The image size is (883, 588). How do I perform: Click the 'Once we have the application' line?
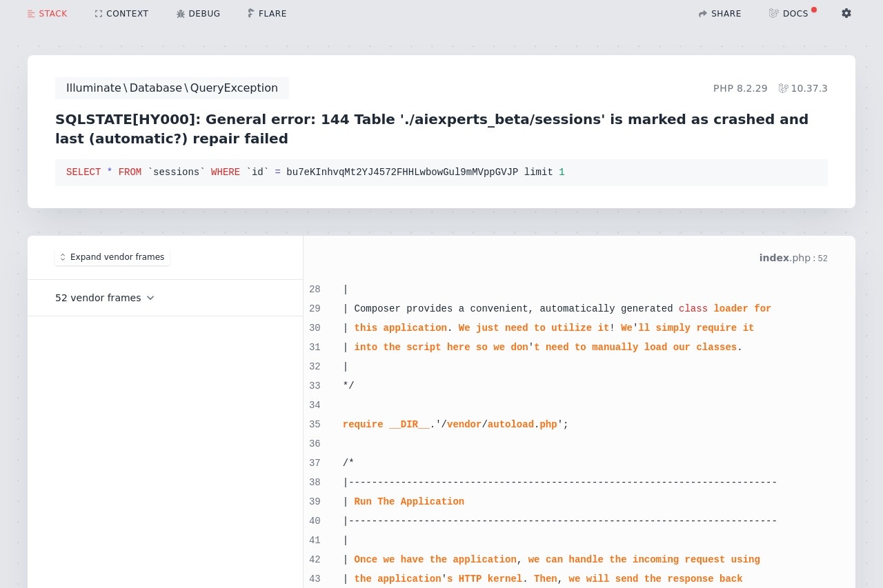[x=551, y=560]
